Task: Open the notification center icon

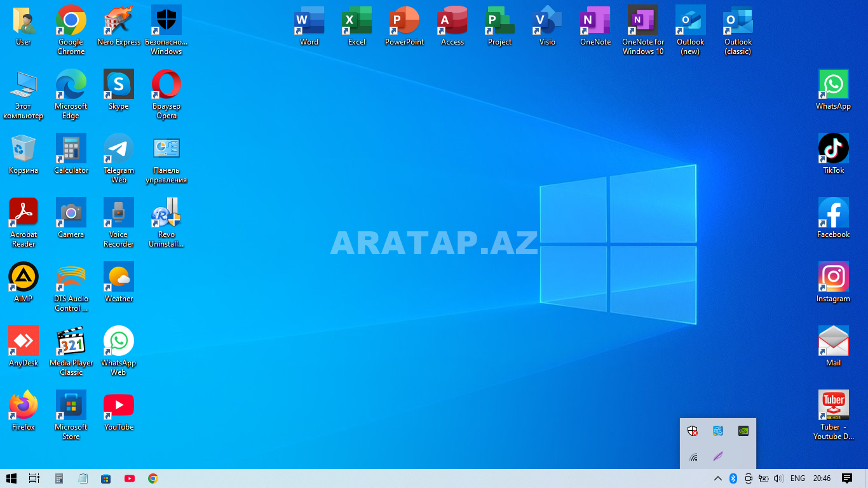Action: point(847,478)
